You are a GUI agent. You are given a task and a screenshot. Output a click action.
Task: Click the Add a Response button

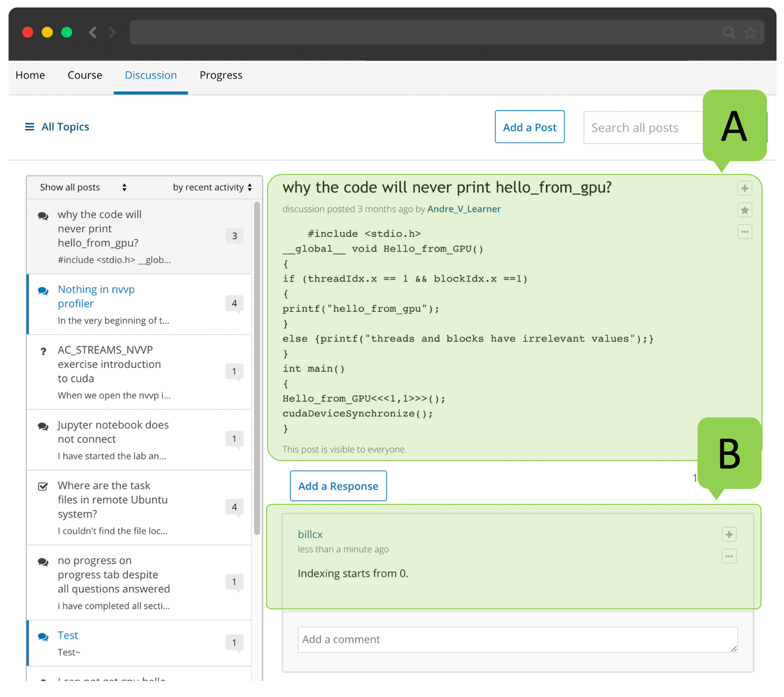(338, 486)
